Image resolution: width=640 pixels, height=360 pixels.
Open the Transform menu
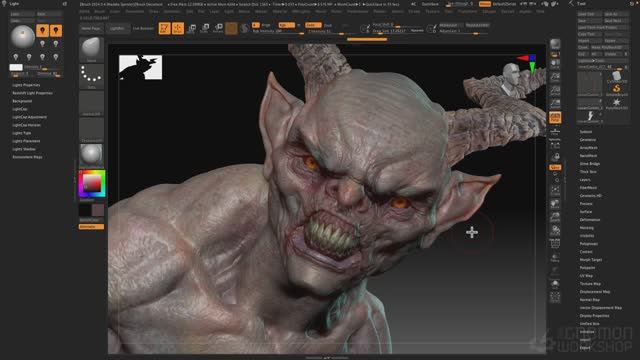467,11
